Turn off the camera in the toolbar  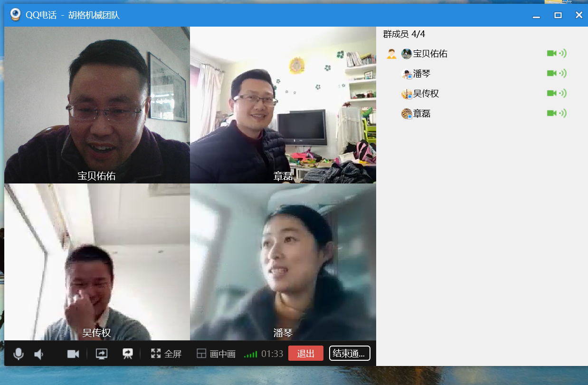pyautogui.click(x=73, y=354)
